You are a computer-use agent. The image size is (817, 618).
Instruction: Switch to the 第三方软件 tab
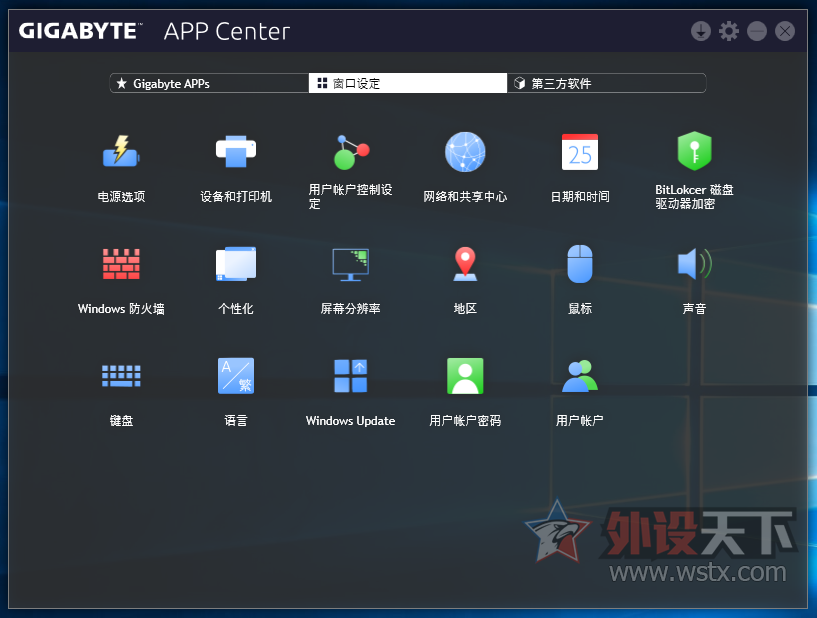pos(606,83)
